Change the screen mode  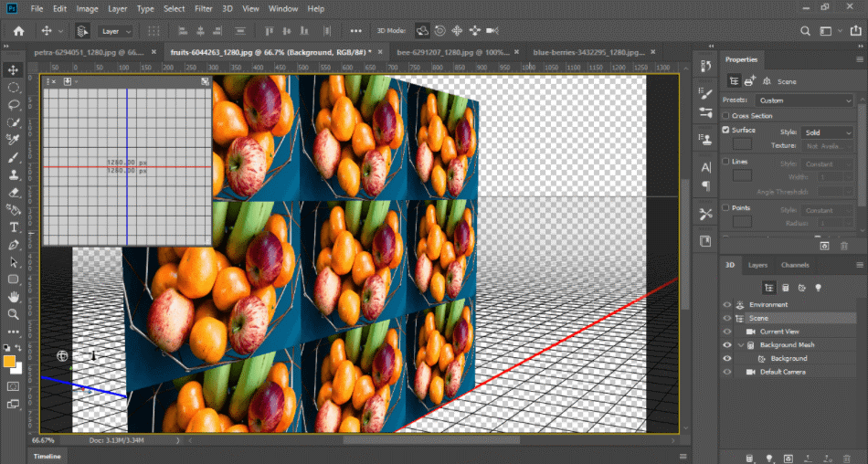point(14,405)
